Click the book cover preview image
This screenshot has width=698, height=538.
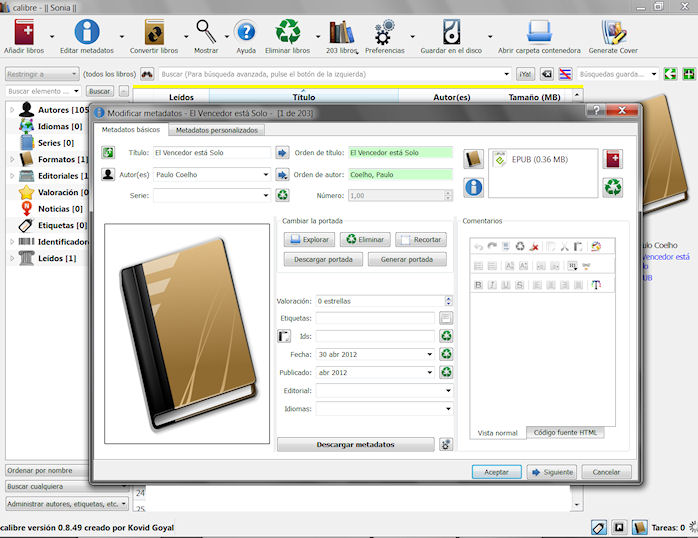point(187,334)
